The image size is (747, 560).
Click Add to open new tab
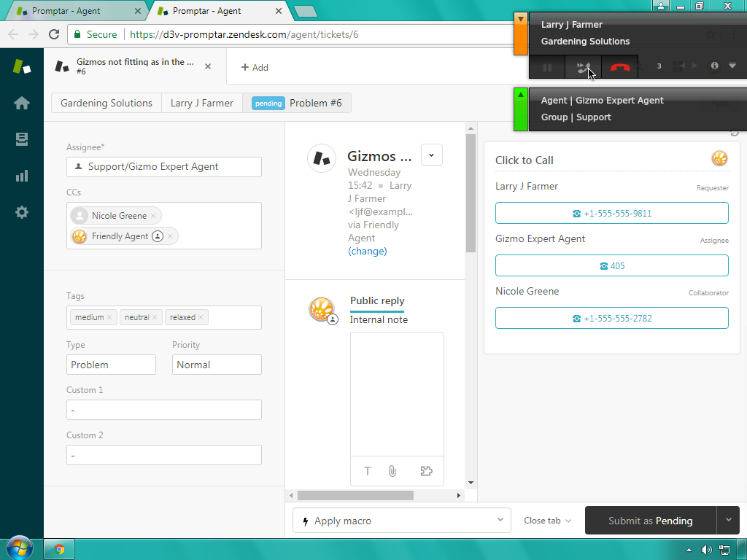(255, 67)
